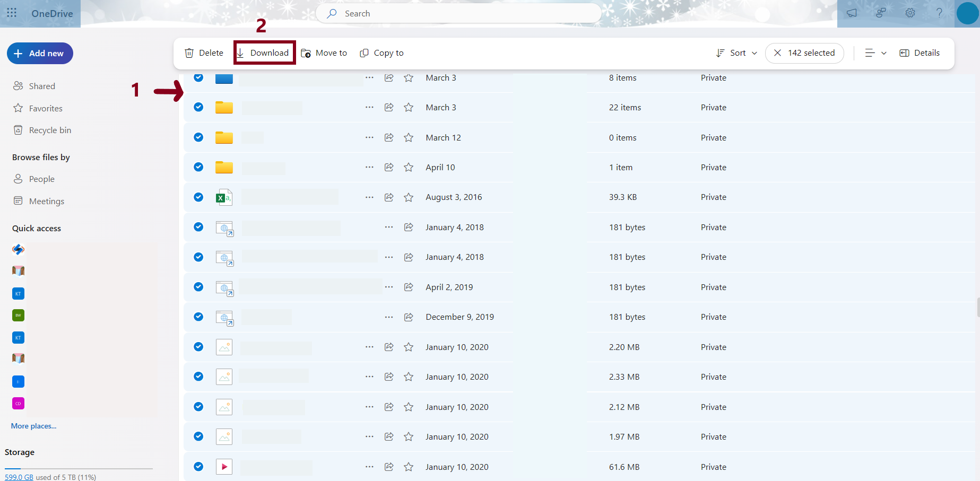This screenshot has width=980, height=481.
Task: Open more actions for the March 12 folder
Action: 369,137
